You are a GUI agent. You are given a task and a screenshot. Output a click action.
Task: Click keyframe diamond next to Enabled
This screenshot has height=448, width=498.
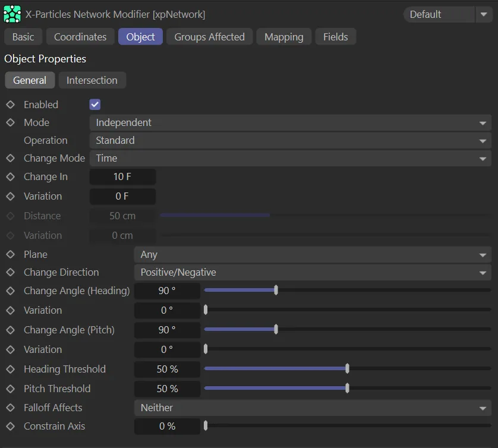pyautogui.click(x=10, y=105)
